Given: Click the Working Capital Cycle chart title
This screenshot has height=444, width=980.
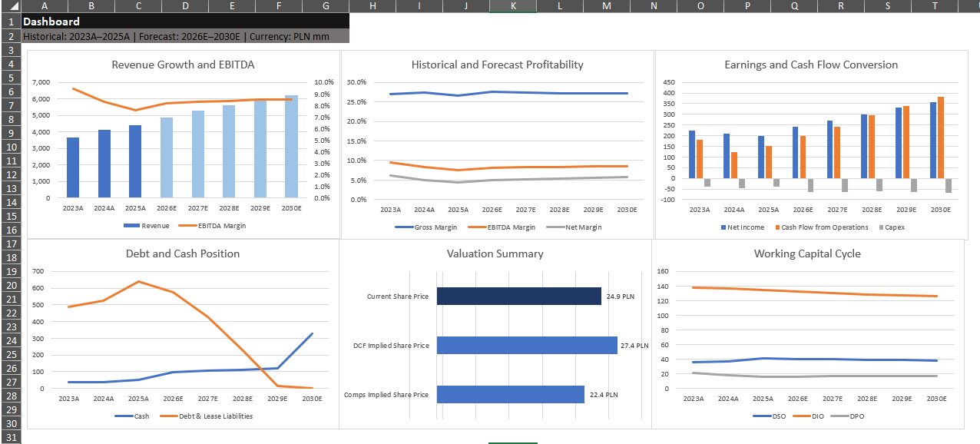Looking at the screenshot, I should tap(807, 253).
